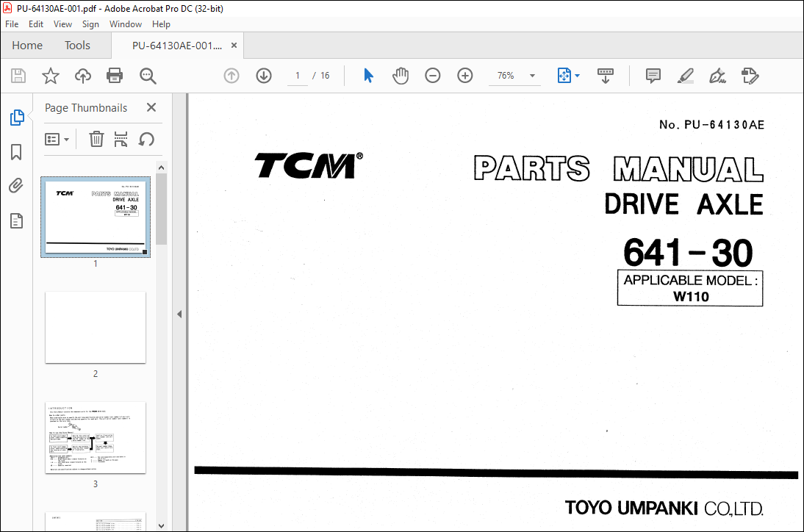
Task: Click thumbnails scrollbar down arrow
Action: coord(161,525)
